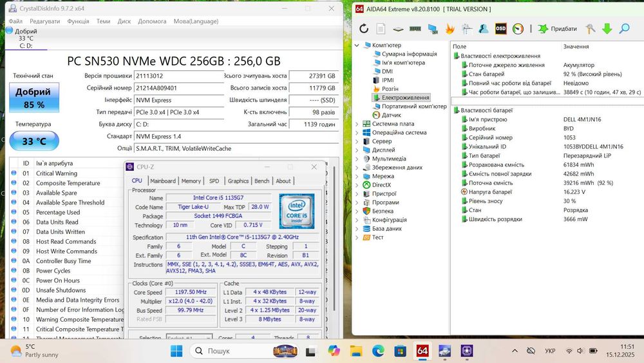Expand the Мультимедіа node
Viewport: 644px width, 363px height.
click(357, 159)
